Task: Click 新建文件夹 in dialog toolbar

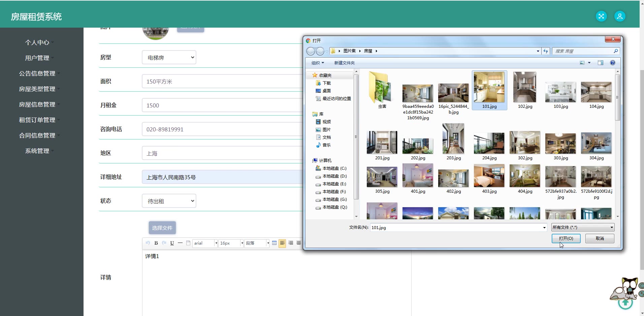Action: pos(344,63)
